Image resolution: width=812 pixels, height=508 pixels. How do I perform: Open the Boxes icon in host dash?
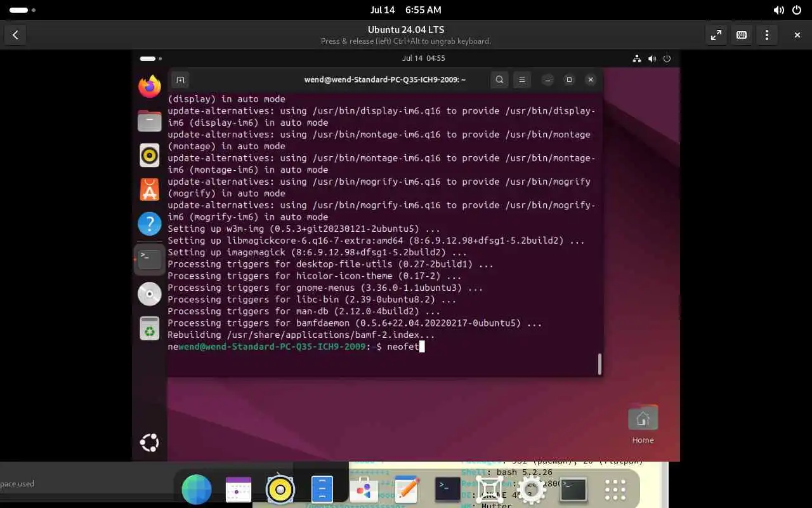(490, 490)
